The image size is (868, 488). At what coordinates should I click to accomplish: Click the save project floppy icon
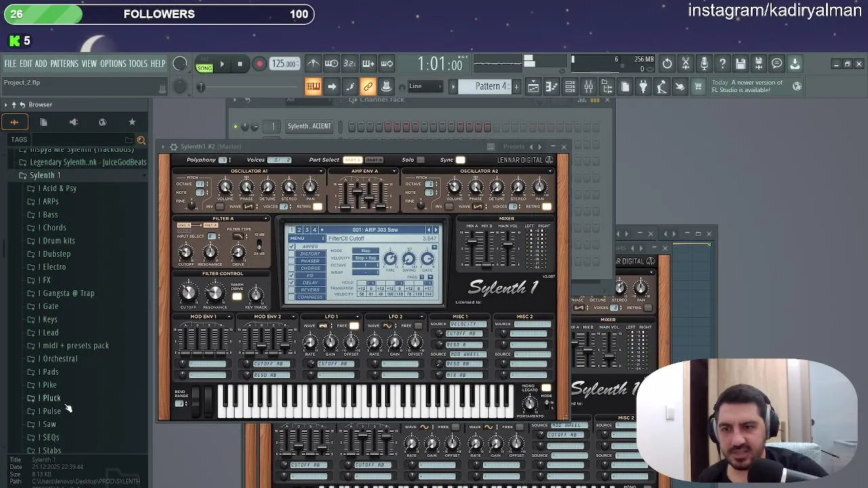tap(741, 64)
